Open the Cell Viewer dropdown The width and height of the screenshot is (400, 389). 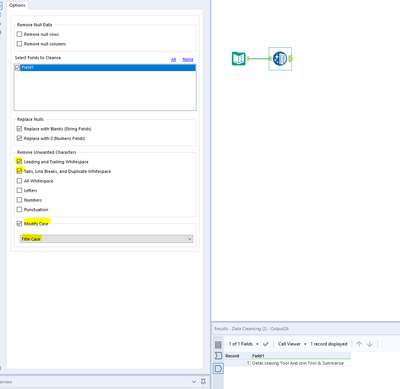[292, 344]
